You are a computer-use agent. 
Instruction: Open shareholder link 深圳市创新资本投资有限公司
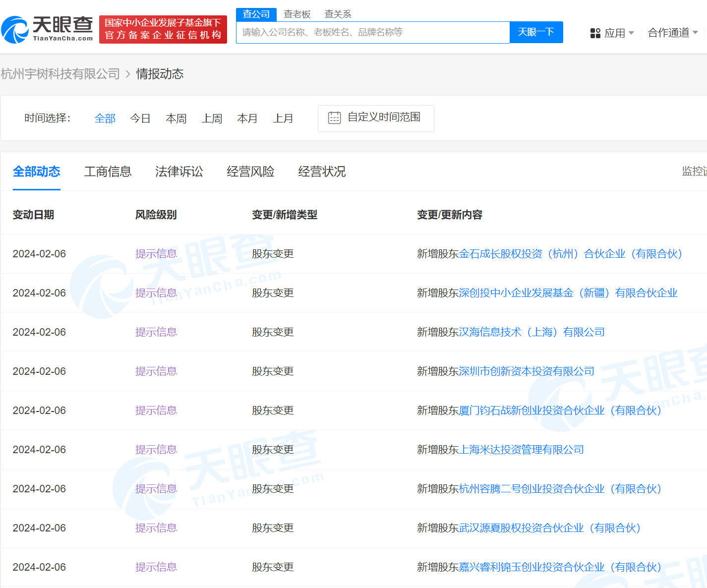coord(527,371)
